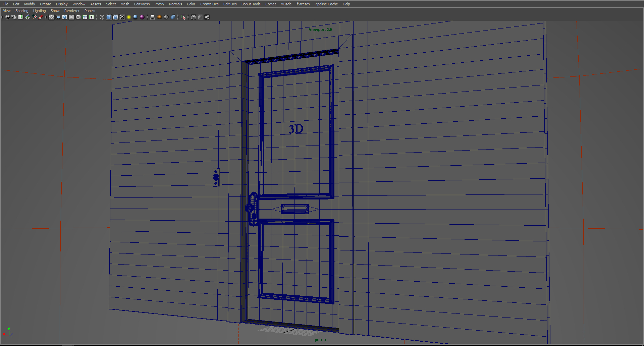Click the camera Bookmarks icon
Screen dimensions: 644x346
(20, 17)
